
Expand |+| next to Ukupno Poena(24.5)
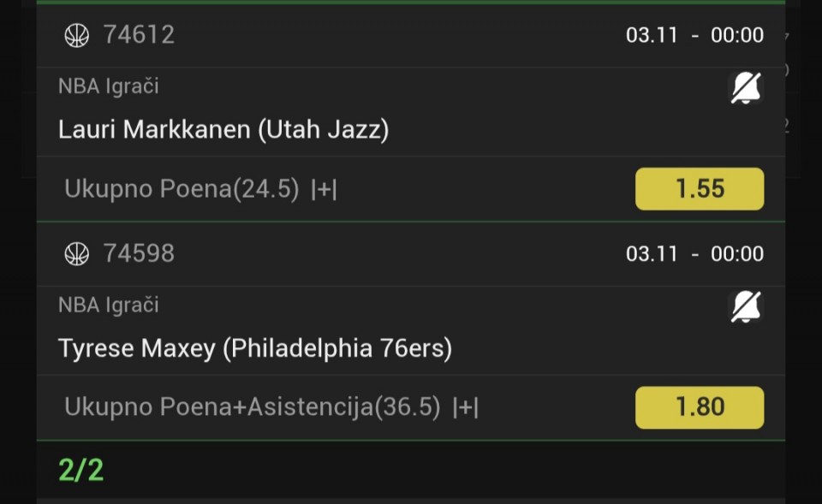pos(324,190)
